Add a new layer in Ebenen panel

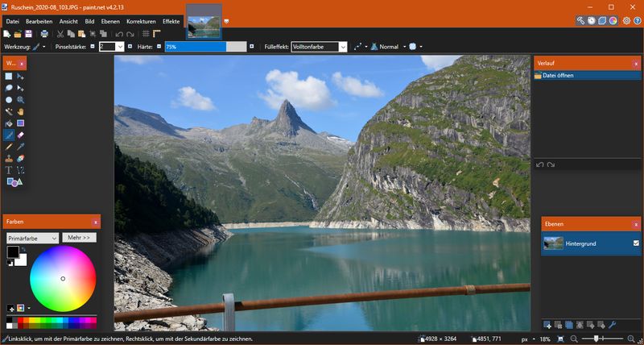[x=547, y=324]
